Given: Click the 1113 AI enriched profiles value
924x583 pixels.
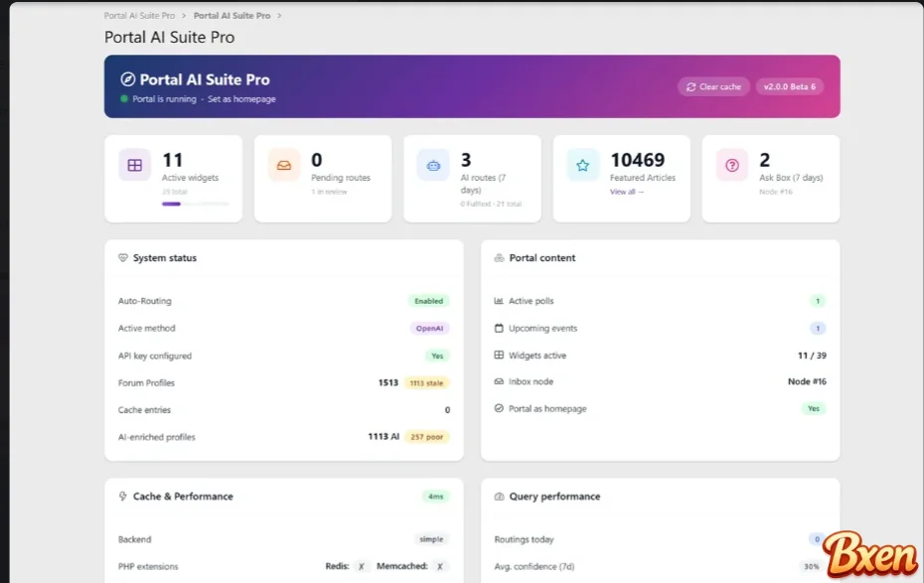Looking at the screenshot, I should (384, 437).
